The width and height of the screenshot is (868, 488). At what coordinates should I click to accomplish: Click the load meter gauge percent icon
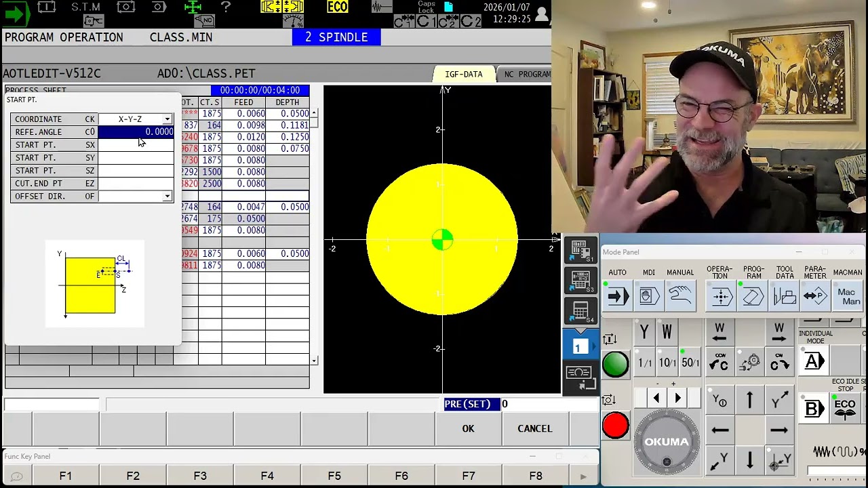point(293,20)
